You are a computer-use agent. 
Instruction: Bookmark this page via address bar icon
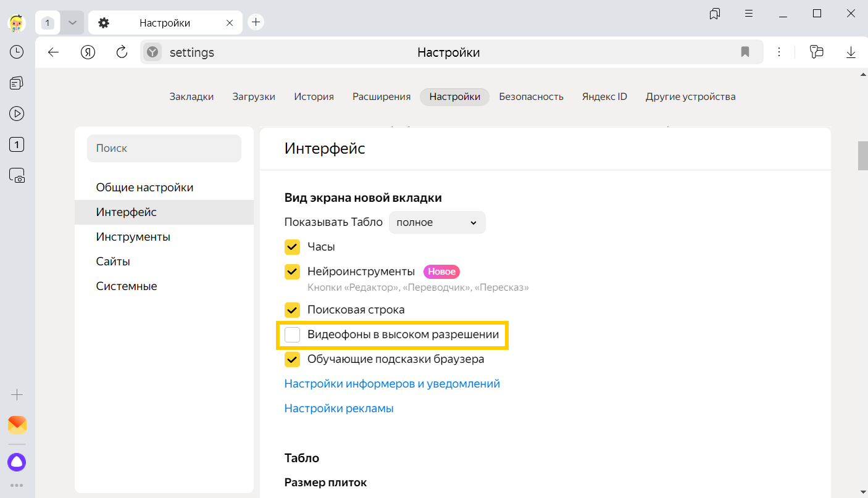745,52
